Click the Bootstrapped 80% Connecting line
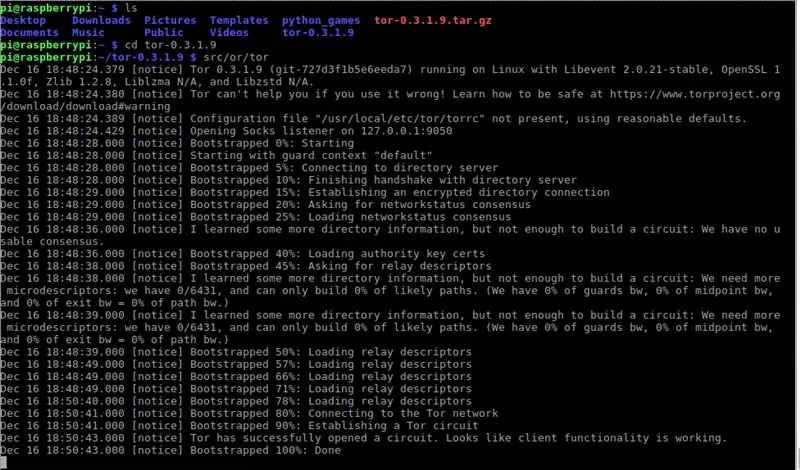Screen dimensions: 800x470 click(249, 413)
